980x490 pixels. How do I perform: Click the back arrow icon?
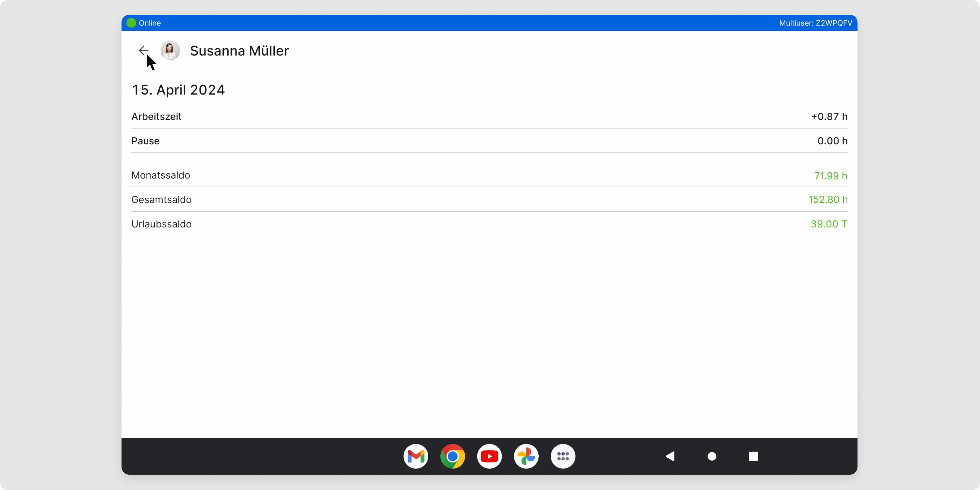[143, 50]
